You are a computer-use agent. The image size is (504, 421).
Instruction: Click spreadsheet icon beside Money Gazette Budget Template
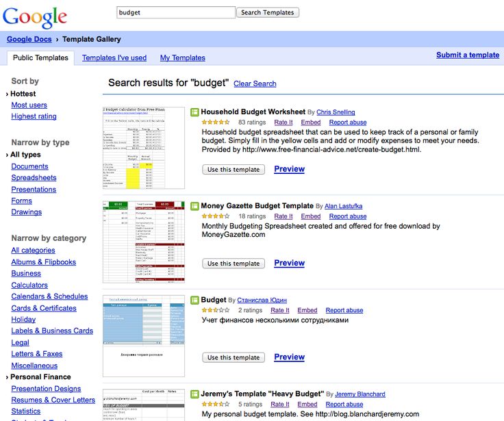pyautogui.click(x=194, y=206)
